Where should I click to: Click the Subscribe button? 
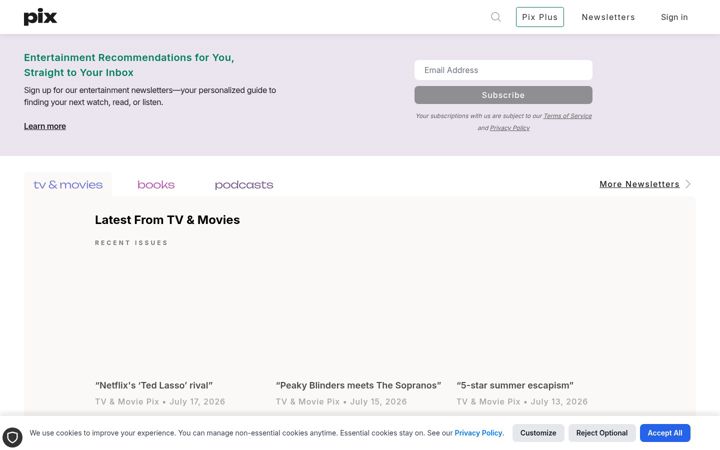(x=503, y=95)
